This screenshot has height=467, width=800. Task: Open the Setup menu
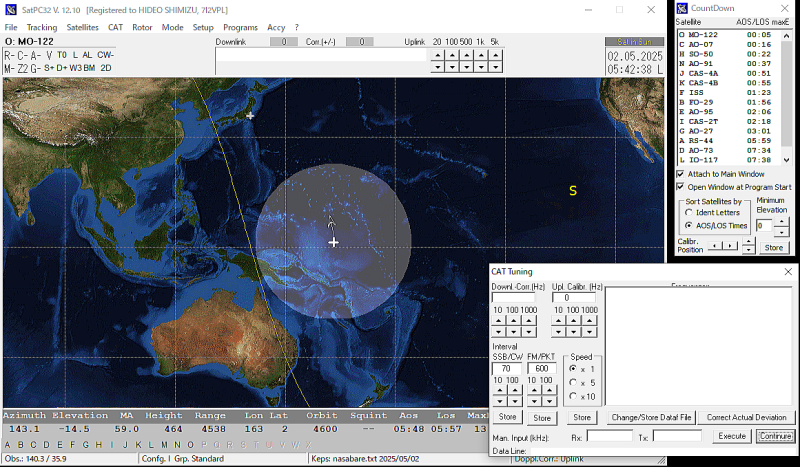click(203, 27)
